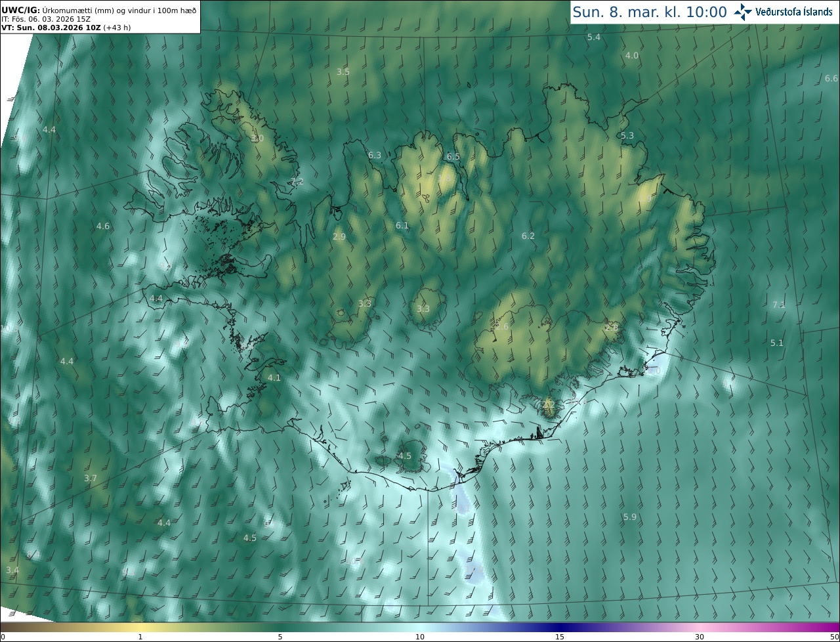Click the 5.1 value on the map
840x642 pixels.
click(x=777, y=343)
